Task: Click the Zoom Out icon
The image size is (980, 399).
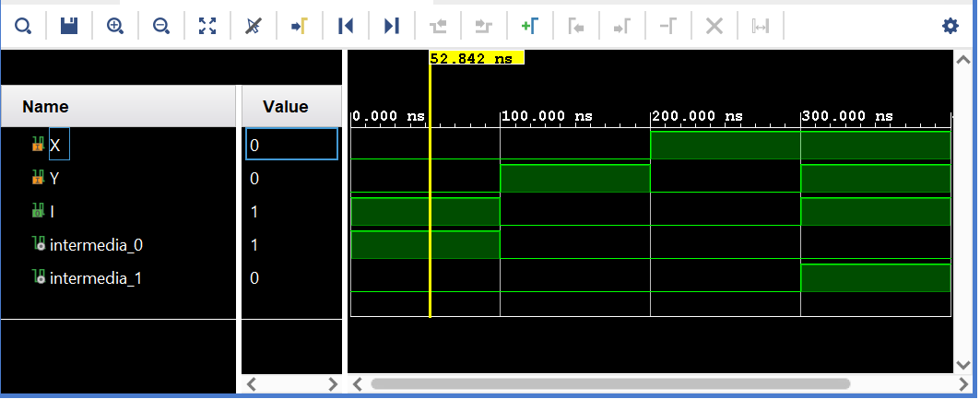Action: 161,26
